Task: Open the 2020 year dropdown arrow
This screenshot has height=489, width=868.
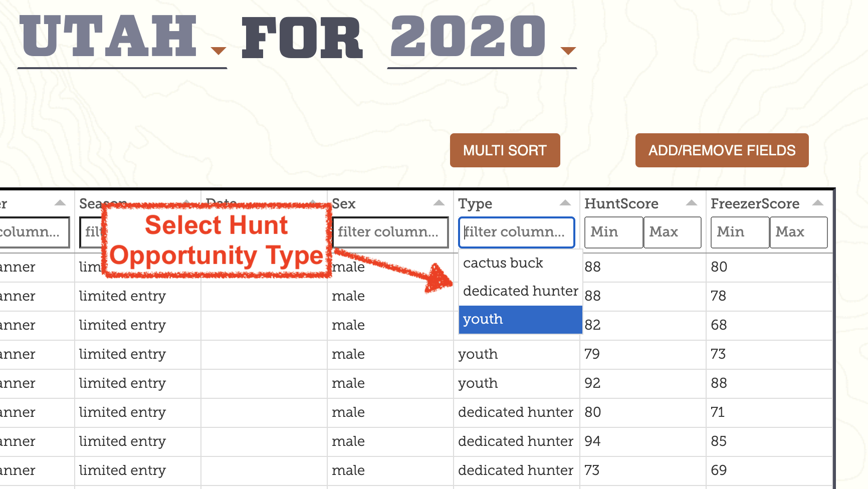Action: [568, 50]
